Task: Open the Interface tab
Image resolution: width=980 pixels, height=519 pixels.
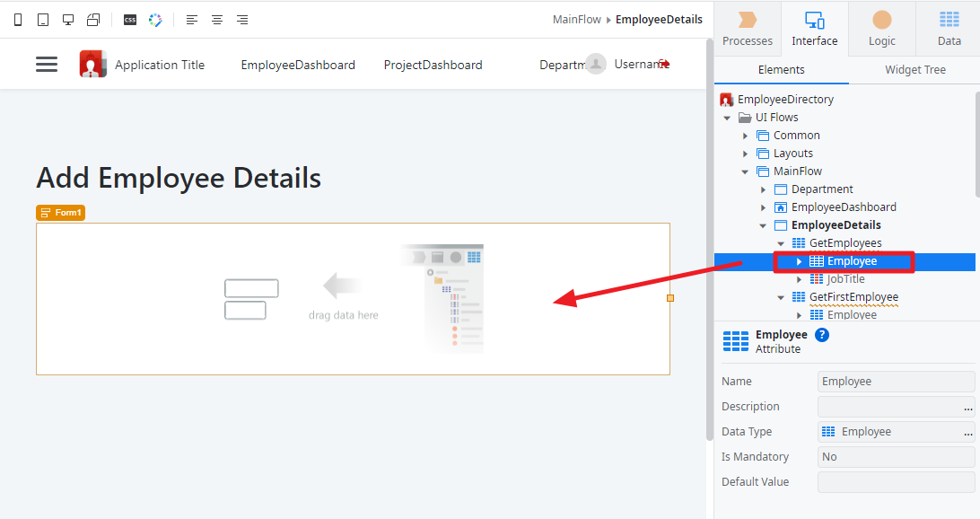Action: (x=814, y=30)
